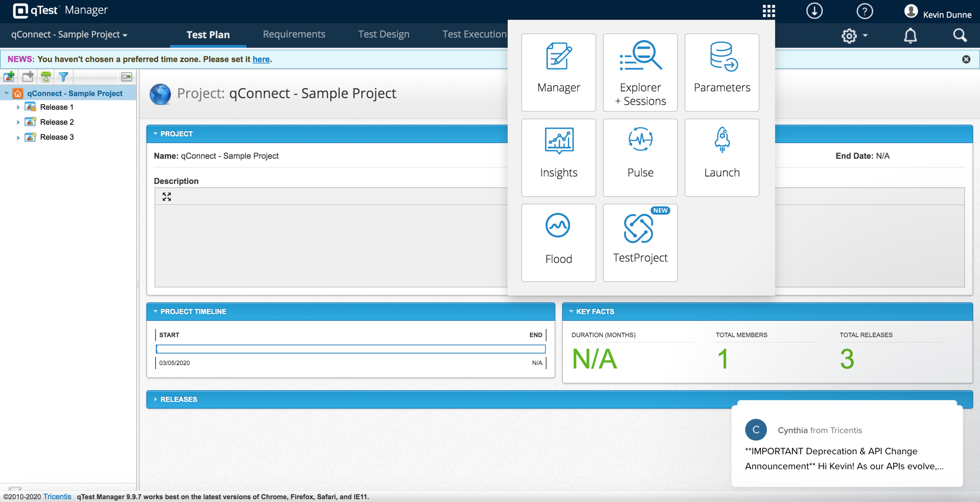The height and width of the screenshot is (502, 980).
Task: Collapse the qConnect - Sample Project tree node
Action: (7, 93)
